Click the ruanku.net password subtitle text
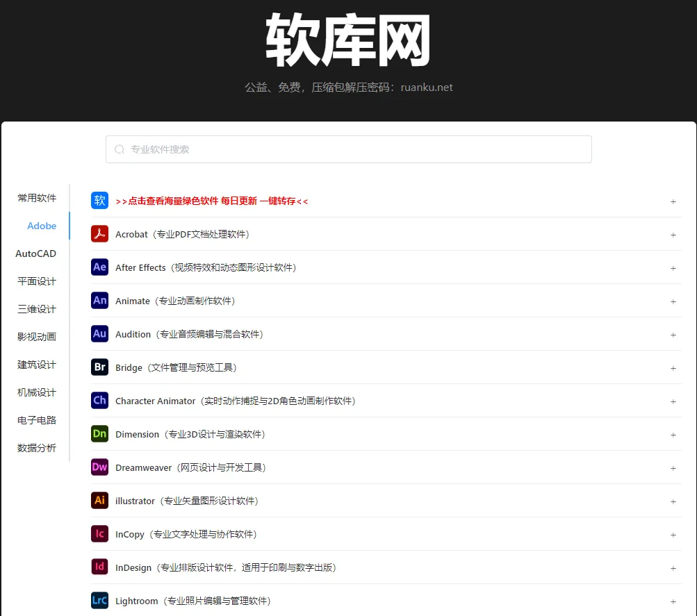This screenshot has height=616, width=697. coord(349,87)
